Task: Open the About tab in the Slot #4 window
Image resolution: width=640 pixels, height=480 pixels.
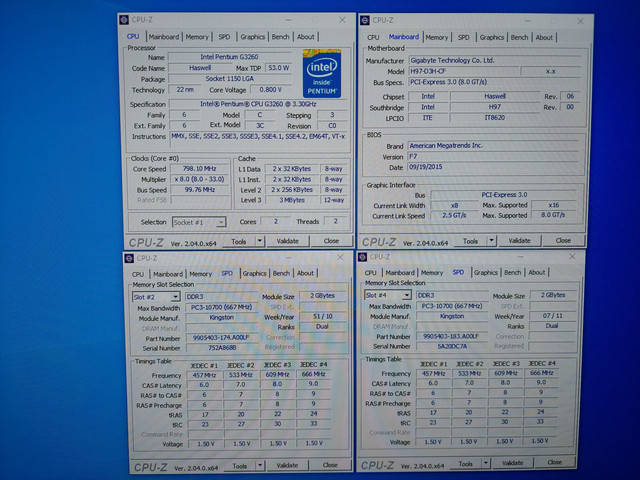Action: [x=537, y=272]
